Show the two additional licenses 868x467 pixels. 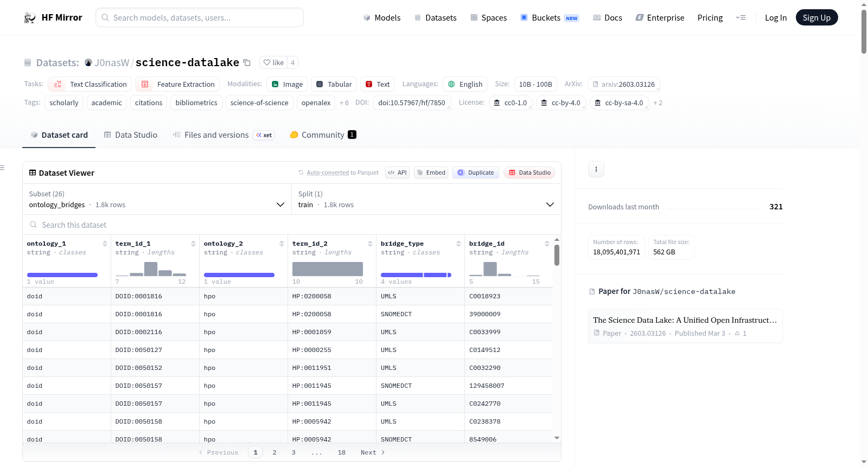pos(658,103)
